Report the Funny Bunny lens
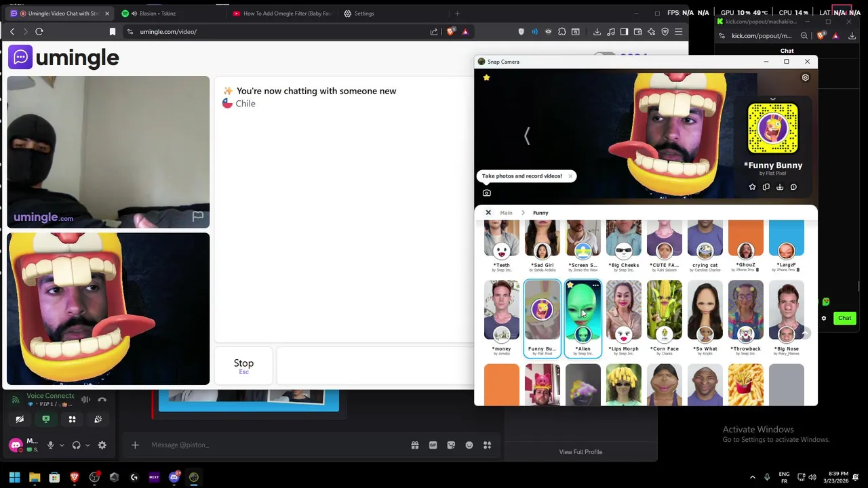The image size is (868, 488). coord(793,187)
